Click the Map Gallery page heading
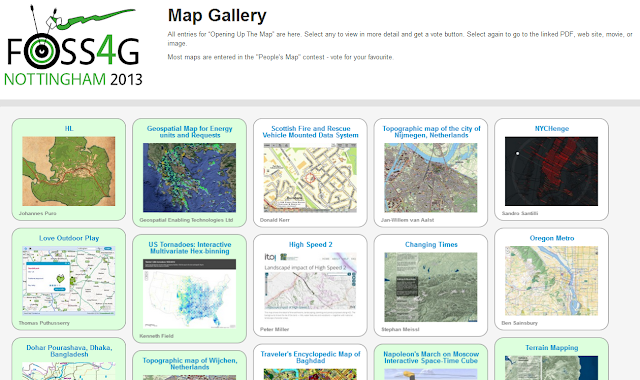The height and width of the screenshot is (380, 640). [x=217, y=16]
